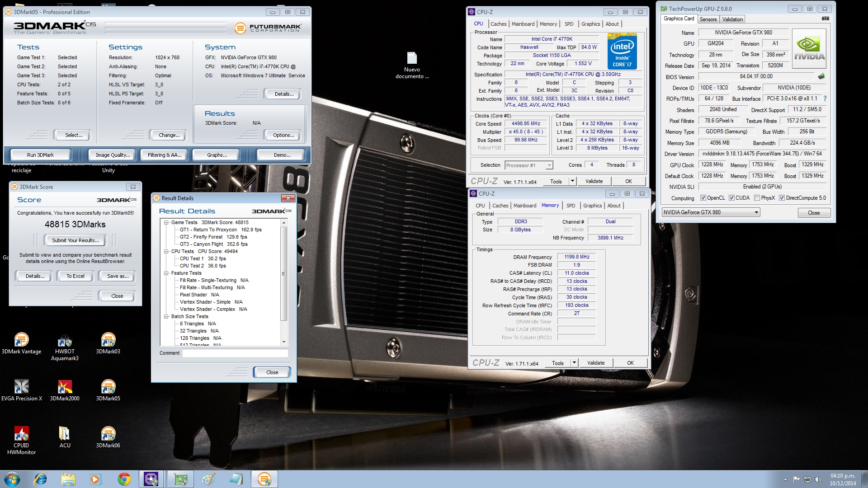Viewport: 868px width, 488px height.
Task: Click the Result Details vertical scrollbar thumb
Action: 284,274
